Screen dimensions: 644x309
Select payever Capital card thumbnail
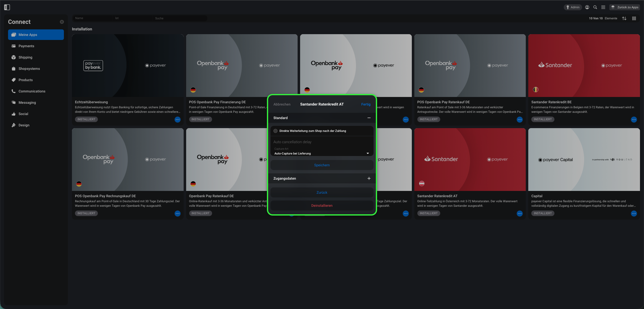click(584, 160)
